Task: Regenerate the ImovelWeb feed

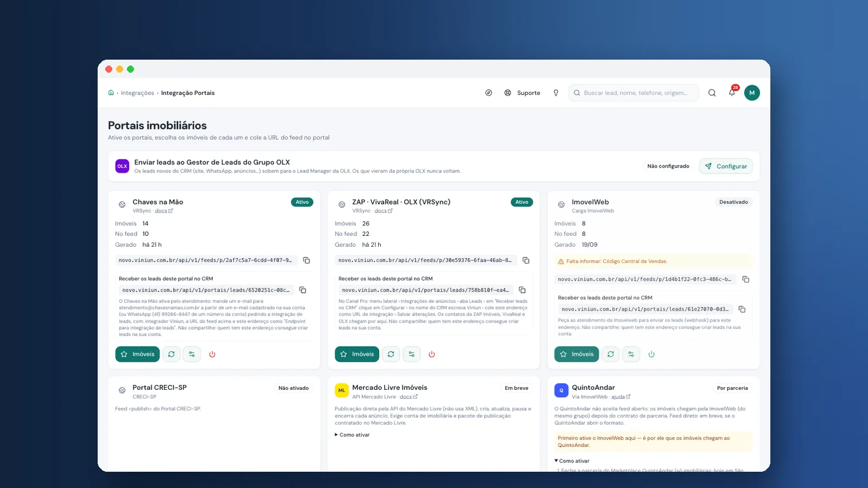Action: pos(611,354)
